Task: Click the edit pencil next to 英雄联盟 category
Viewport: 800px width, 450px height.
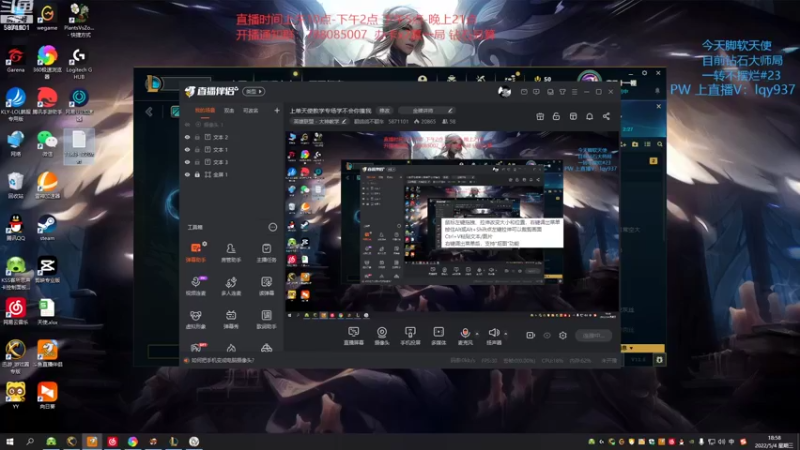Action: point(344,121)
